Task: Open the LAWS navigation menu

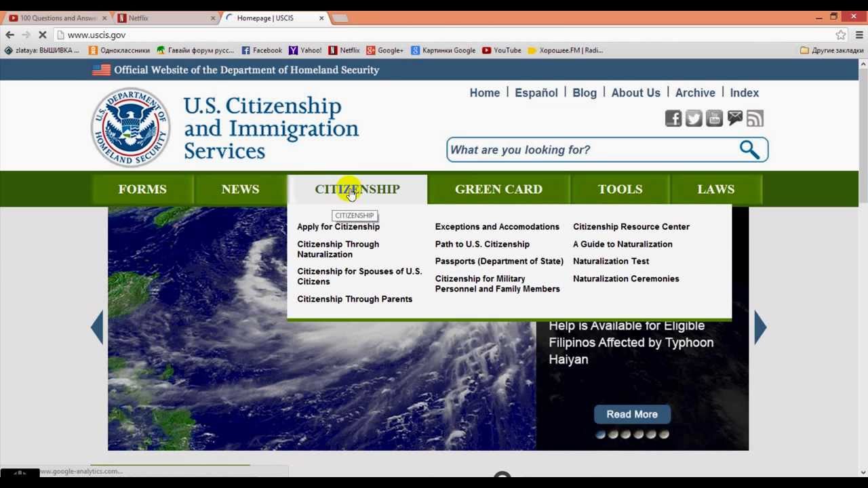Action: [x=716, y=189]
